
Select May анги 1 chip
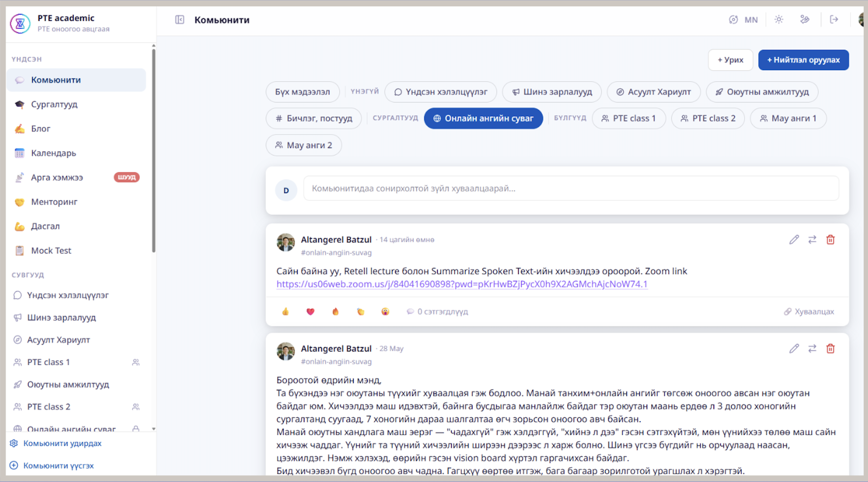point(788,118)
